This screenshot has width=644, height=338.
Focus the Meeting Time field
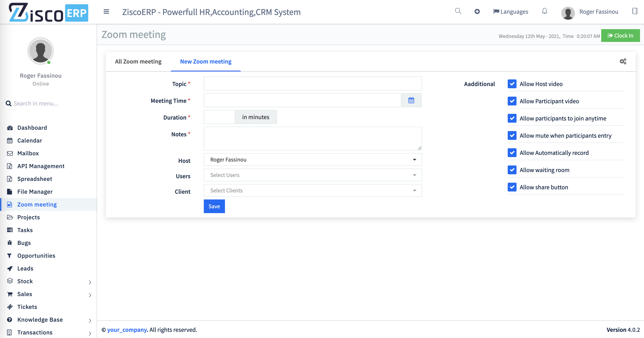tap(303, 100)
